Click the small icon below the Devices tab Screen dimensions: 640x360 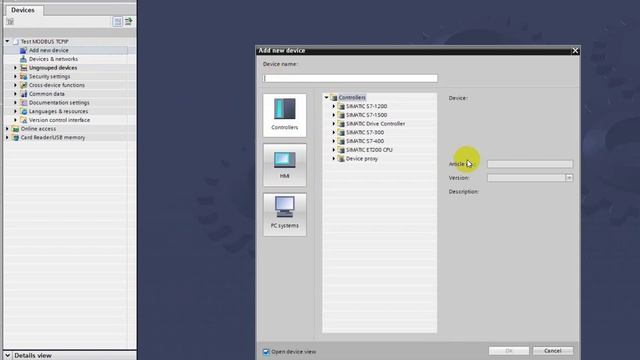[x=10, y=22]
